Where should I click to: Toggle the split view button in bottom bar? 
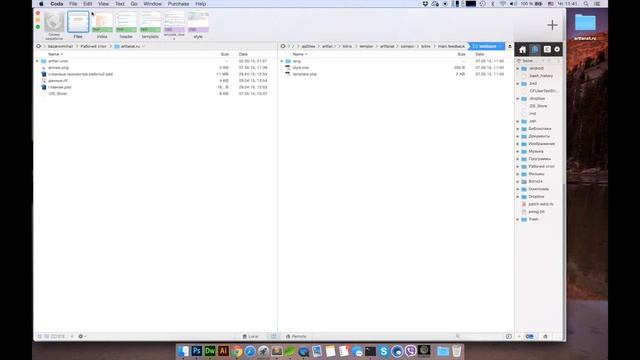click(x=273, y=337)
